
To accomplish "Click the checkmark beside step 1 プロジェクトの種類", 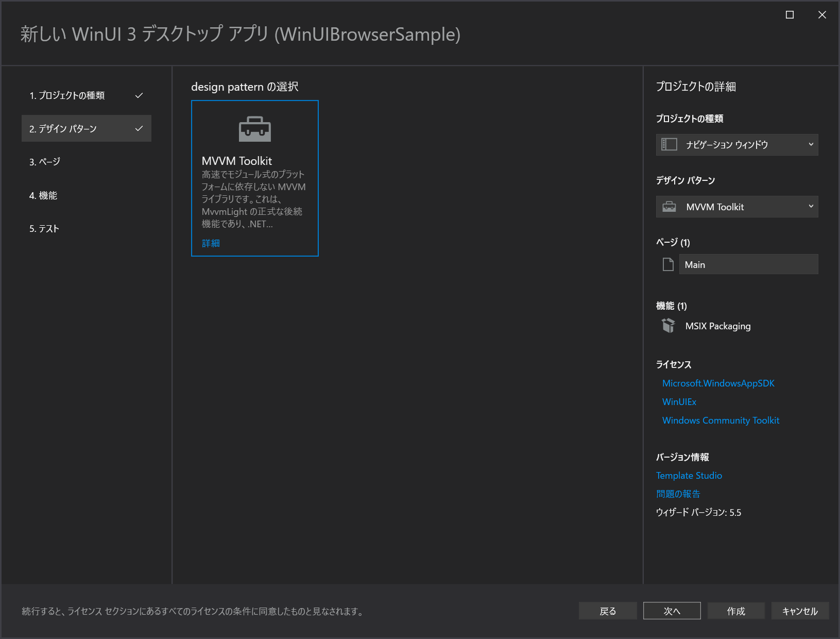I will (139, 95).
